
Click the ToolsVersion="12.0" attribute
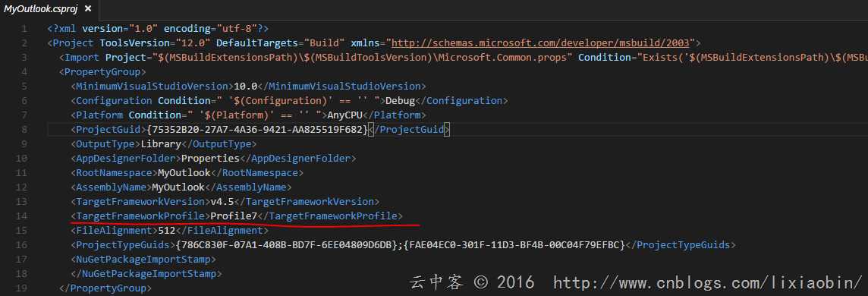pos(155,43)
